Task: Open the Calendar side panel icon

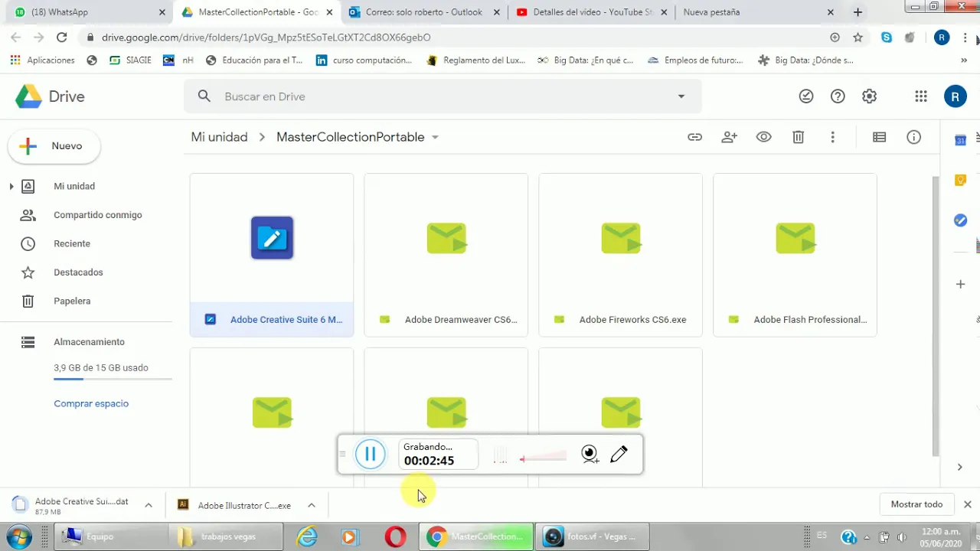Action: [x=960, y=140]
